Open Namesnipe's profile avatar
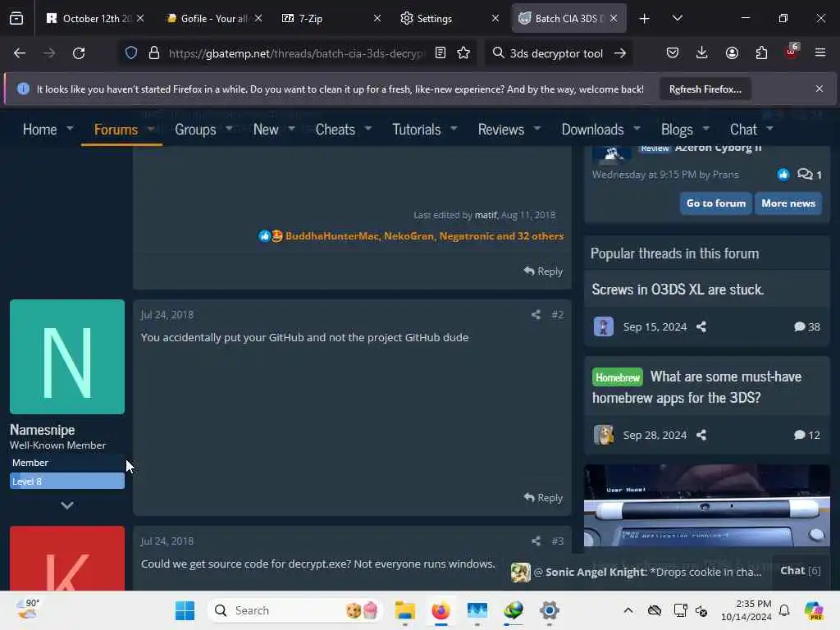The image size is (840, 630). [x=67, y=357]
